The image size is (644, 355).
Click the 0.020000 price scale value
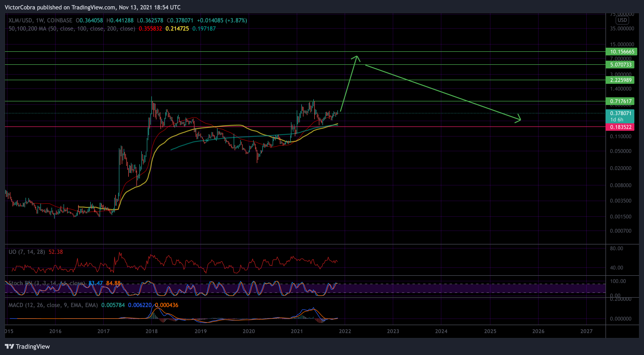621,168
